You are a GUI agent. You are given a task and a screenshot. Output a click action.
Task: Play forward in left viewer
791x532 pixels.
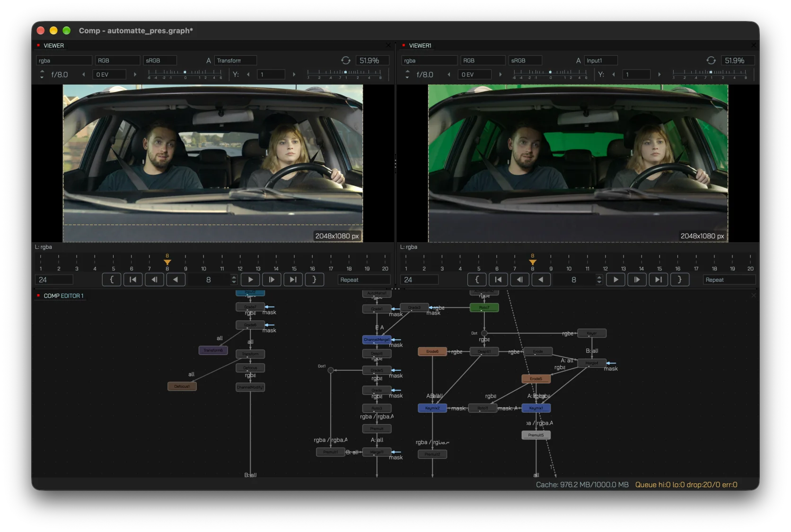(x=250, y=279)
